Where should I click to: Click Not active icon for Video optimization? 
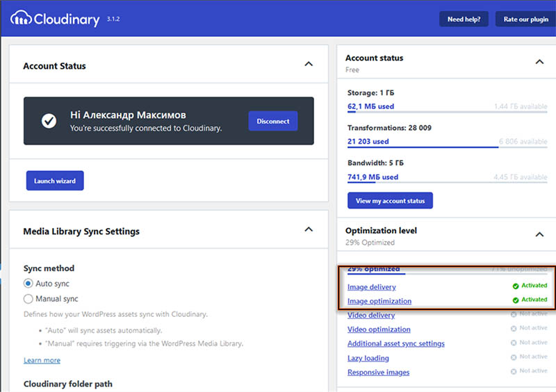pos(514,329)
